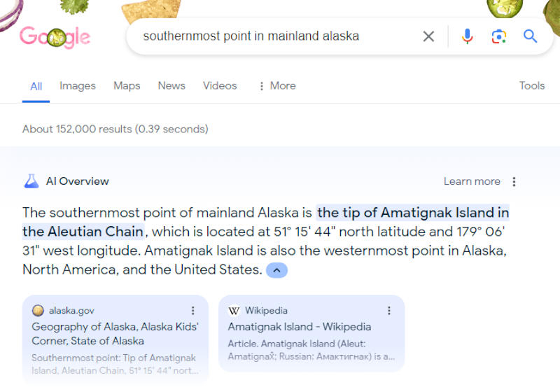Expand the More search categories menu
This screenshot has width=560, height=392.
(276, 86)
